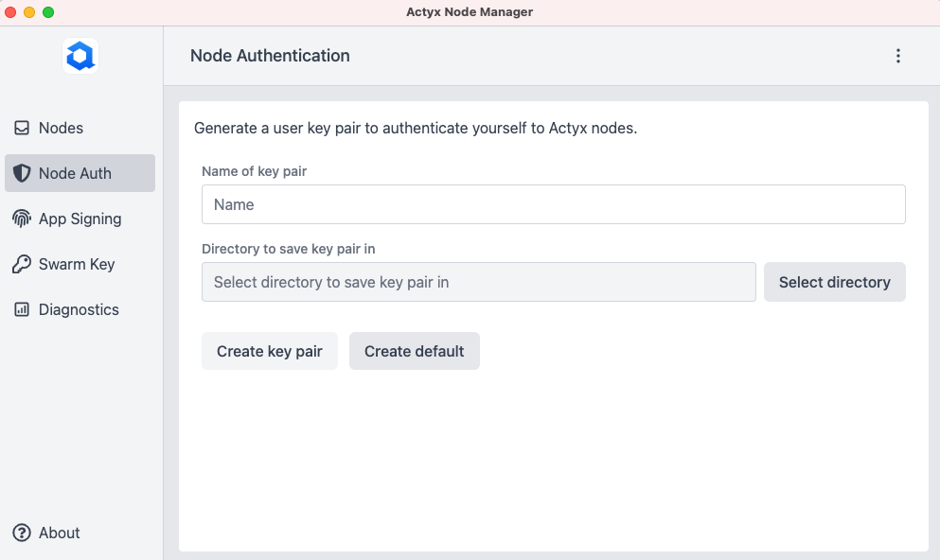Focus the Name of key pair field
The image size is (940, 560).
(553, 204)
